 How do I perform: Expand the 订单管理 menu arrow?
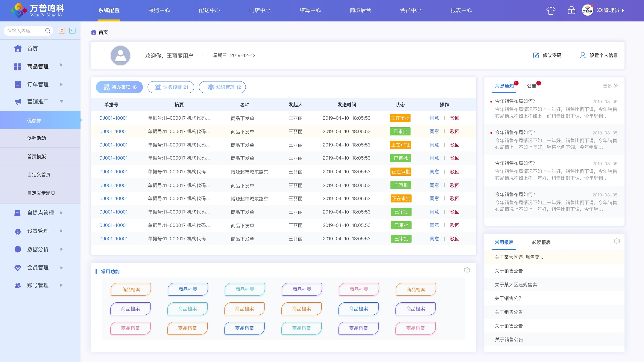pyautogui.click(x=61, y=84)
